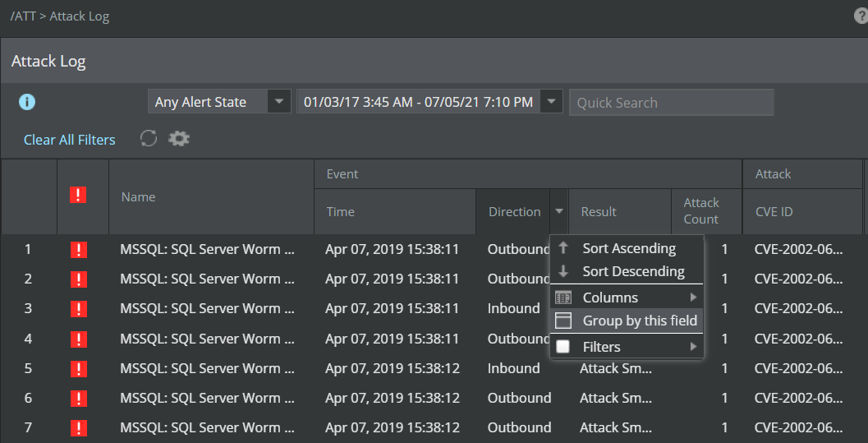Click Clear All Filters link
Screen dimensions: 868x443
point(69,140)
